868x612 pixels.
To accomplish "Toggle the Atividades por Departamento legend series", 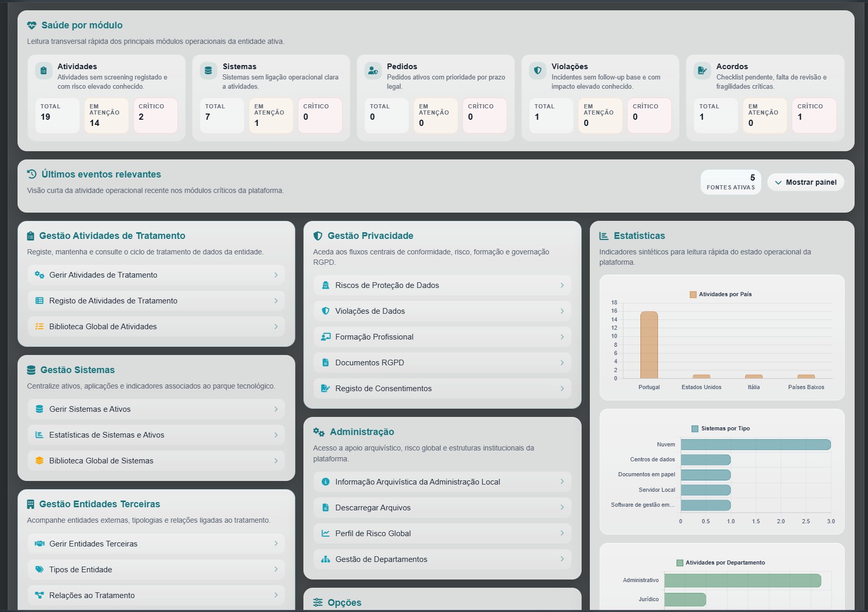I will pyautogui.click(x=680, y=562).
